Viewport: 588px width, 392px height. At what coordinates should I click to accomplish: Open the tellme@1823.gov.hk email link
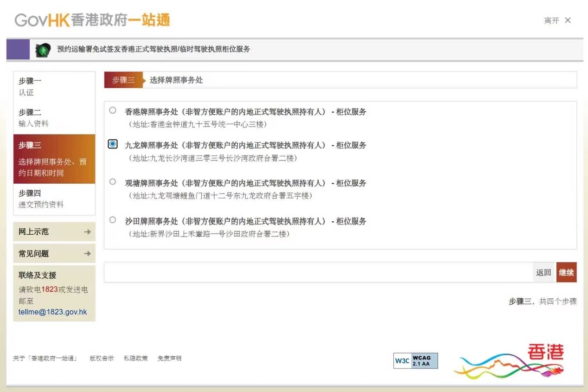pyautogui.click(x=51, y=312)
